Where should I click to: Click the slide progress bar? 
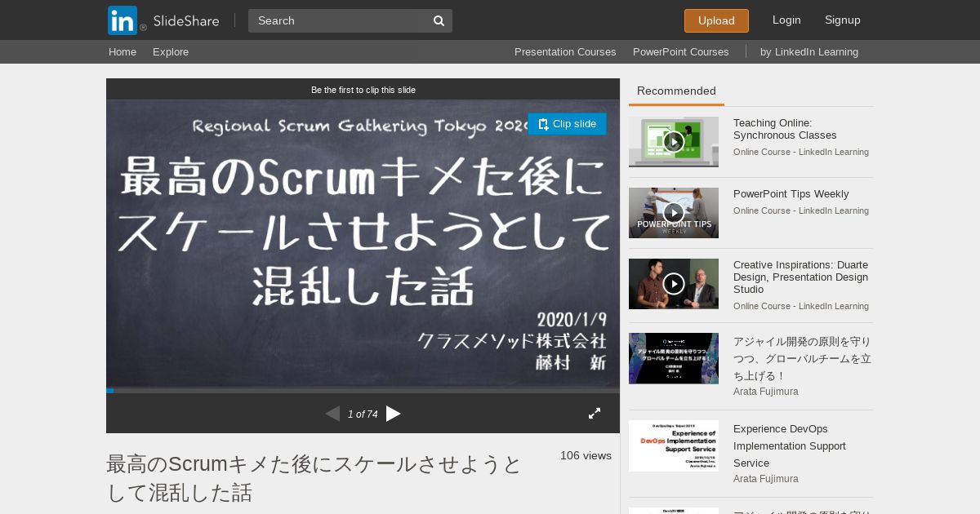pos(363,391)
